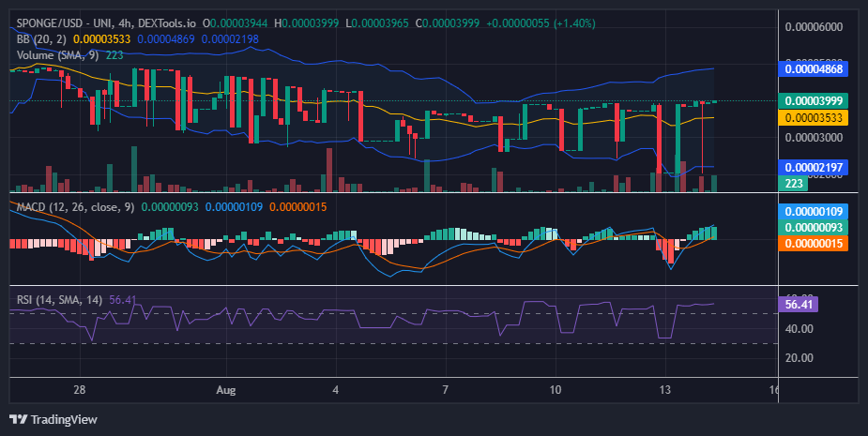This screenshot has width=868, height=436.
Task: Click the BB lower value 0.00002198 in legend
Action: pyautogui.click(x=230, y=39)
